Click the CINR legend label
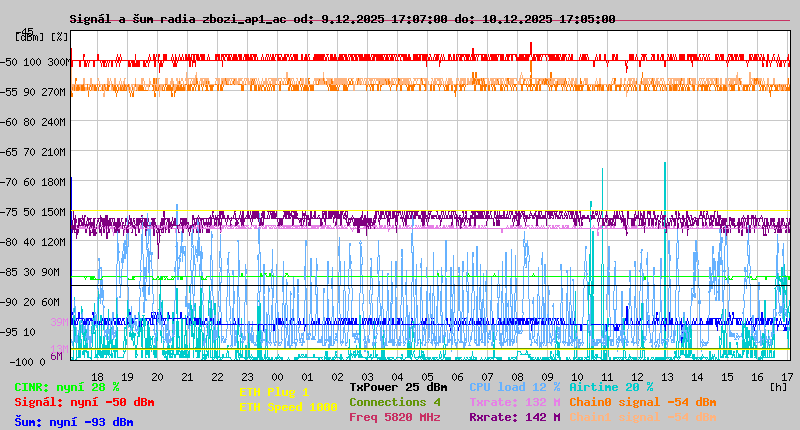The height and width of the screenshot is (430, 800). 67,387
